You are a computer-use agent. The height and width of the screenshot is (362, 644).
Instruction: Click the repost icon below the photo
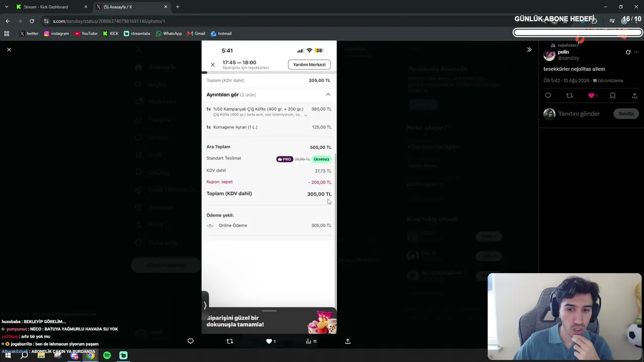click(229, 341)
